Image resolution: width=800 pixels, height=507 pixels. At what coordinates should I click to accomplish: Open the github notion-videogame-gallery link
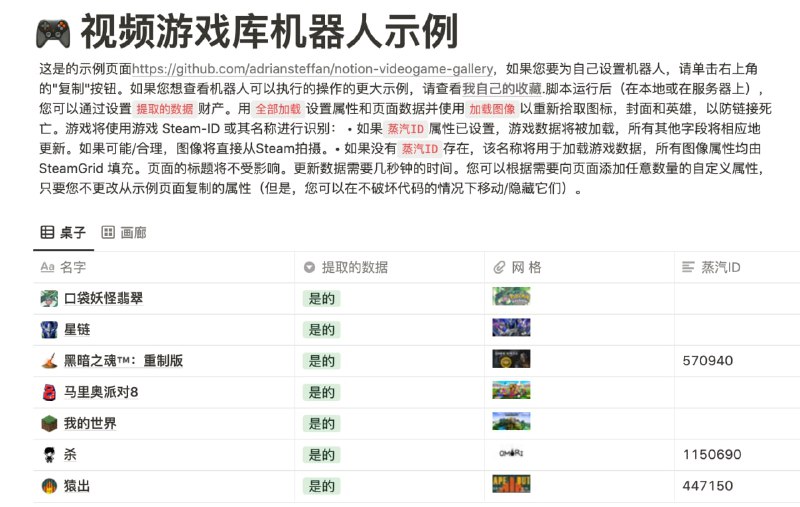click(312, 68)
